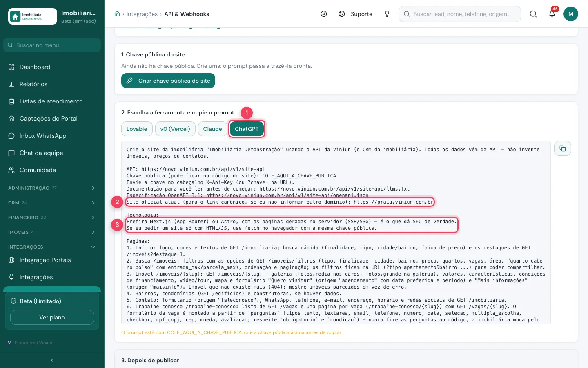
Task: Click the Integração Portais globe icon
Action: [11, 260]
